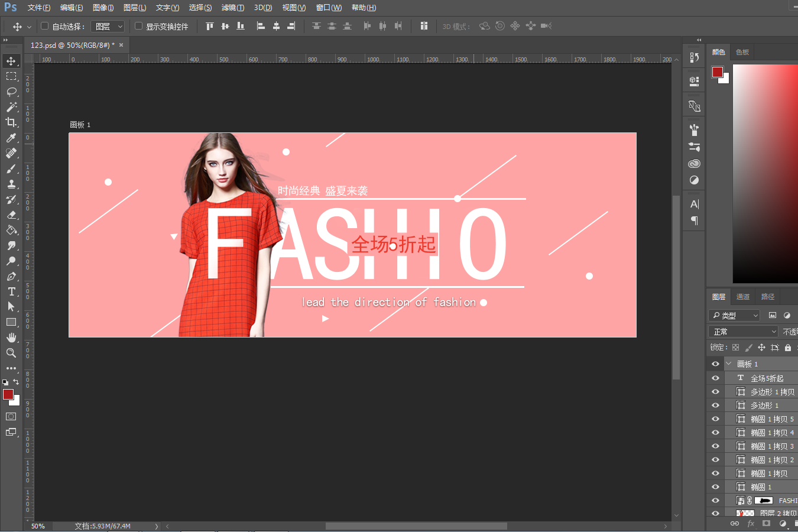Open the 正常 blend mode dropdown
The width and height of the screenshot is (798, 532).
(x=744, y=332)
